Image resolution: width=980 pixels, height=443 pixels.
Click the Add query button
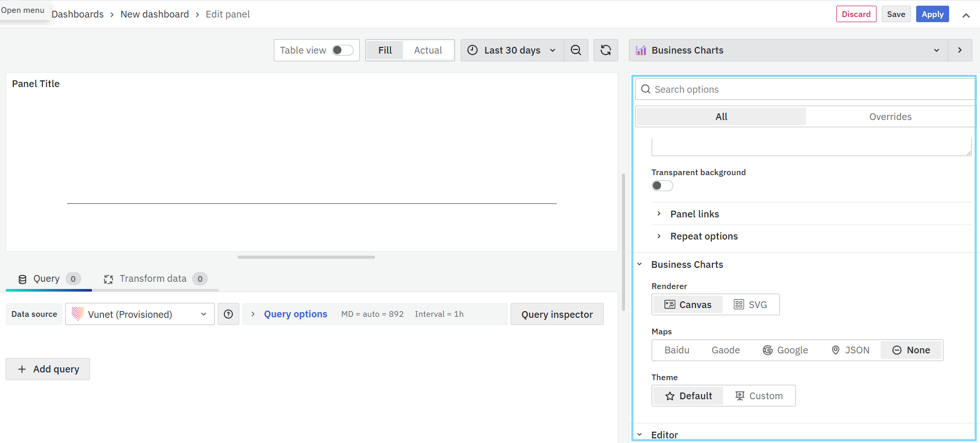click(48, 369)
